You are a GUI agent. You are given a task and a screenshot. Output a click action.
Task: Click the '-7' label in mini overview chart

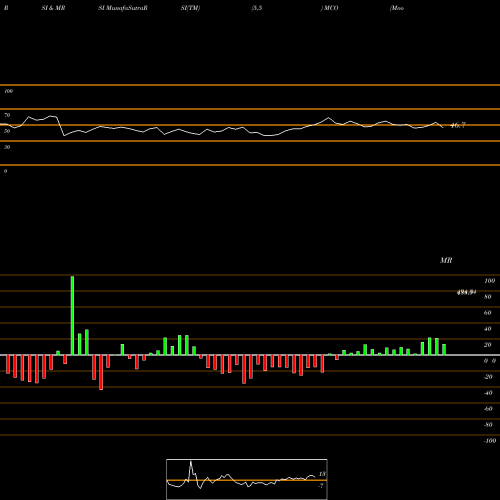[x=321, y=486]
